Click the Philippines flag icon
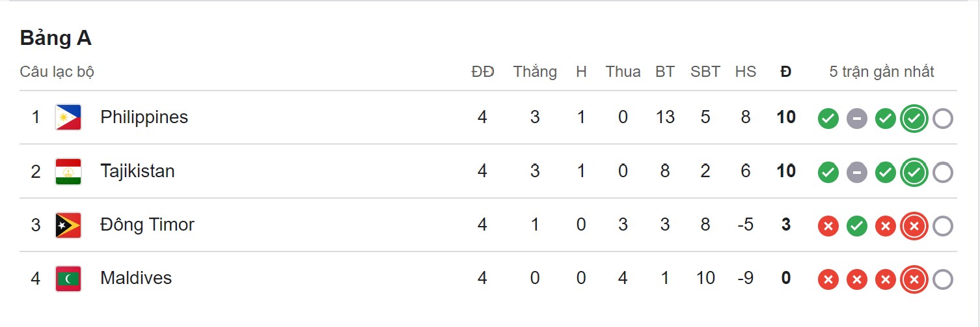 (x=68, y=117)
